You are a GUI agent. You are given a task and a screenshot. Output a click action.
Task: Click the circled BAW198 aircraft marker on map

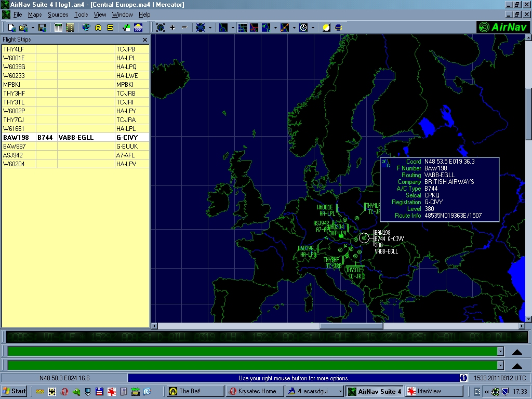point(364,238)
